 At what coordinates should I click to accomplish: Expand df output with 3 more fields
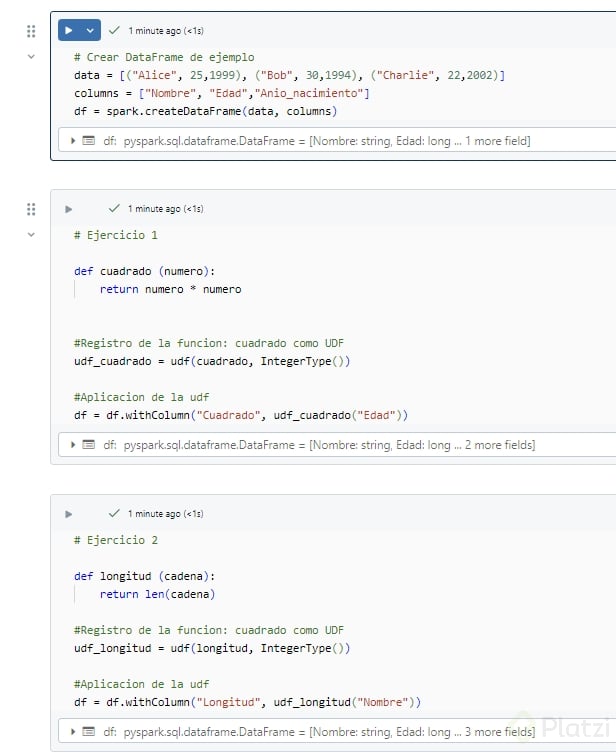[x=74, y=732]
